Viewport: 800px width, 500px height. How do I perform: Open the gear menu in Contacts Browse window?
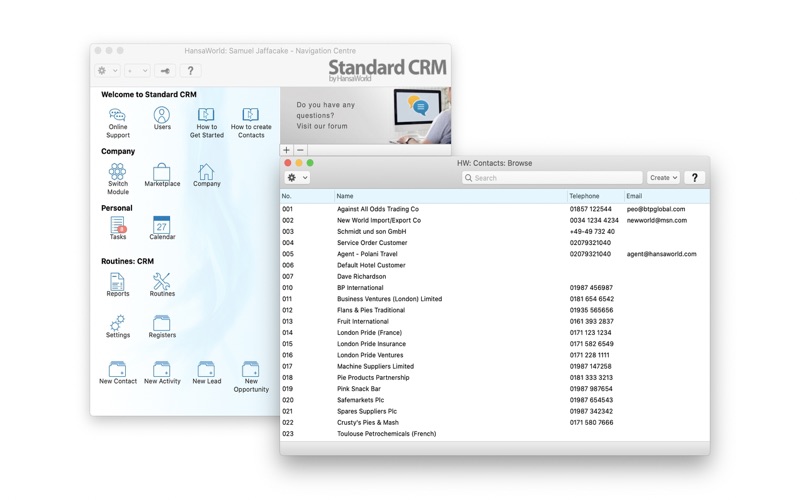coord(297,178)
